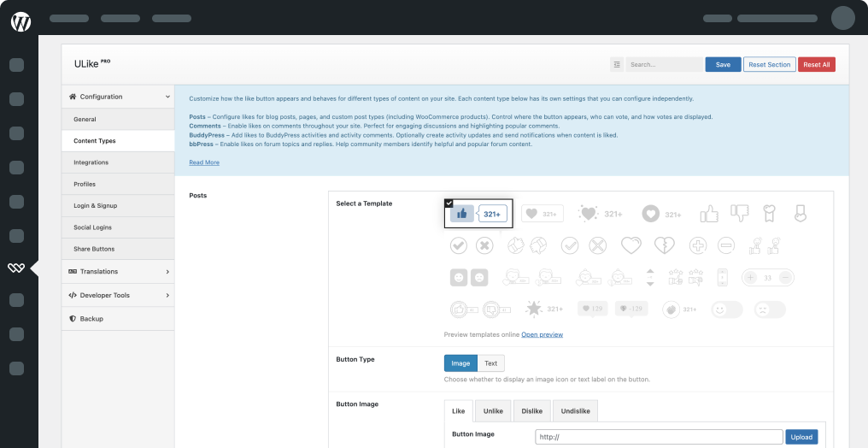Click minus on the 33 counter template

coord(785,278)
